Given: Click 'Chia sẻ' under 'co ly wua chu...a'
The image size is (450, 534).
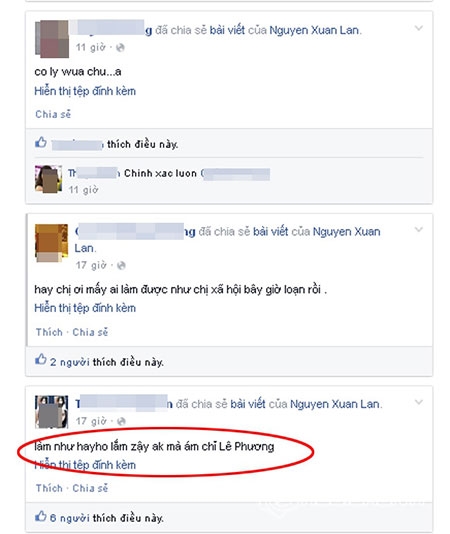Looking at the screenshot, I should point(53,114).
